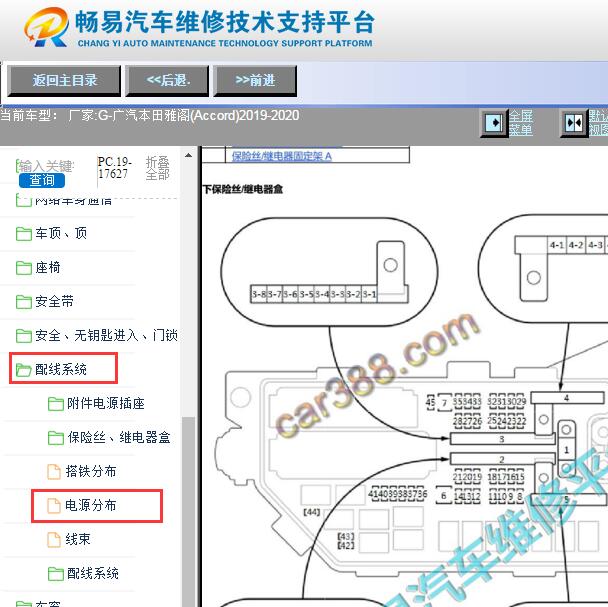
Task: Click the 保险丝、继电器盒 folder icon
Action: (x=56, y=438)
